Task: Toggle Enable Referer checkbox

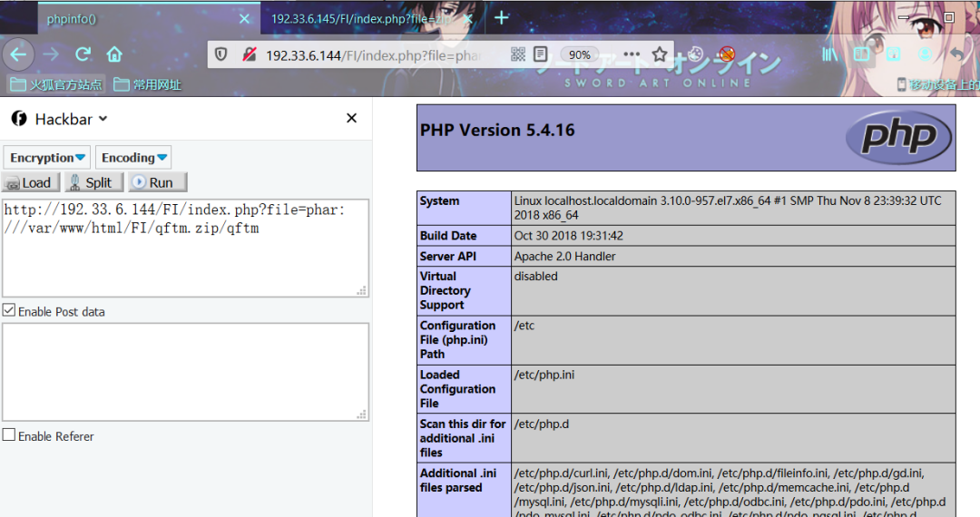Action: (x=9, y=434)
